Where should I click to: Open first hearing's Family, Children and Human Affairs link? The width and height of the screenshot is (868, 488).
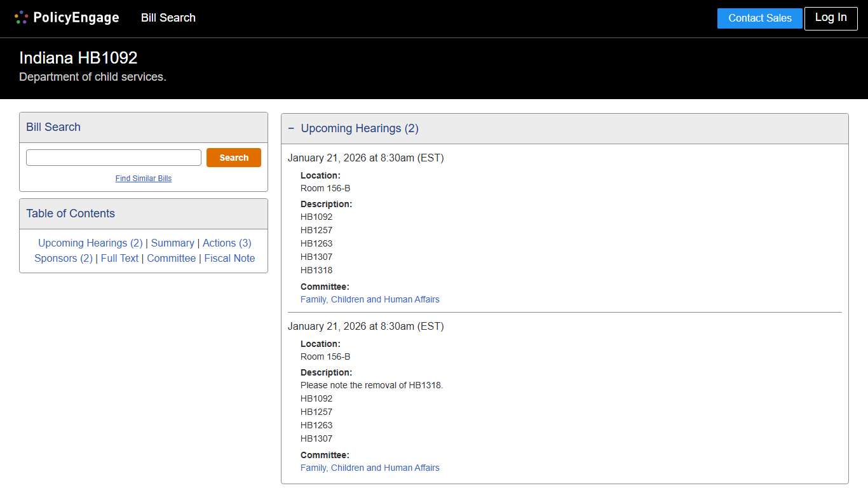370,299
